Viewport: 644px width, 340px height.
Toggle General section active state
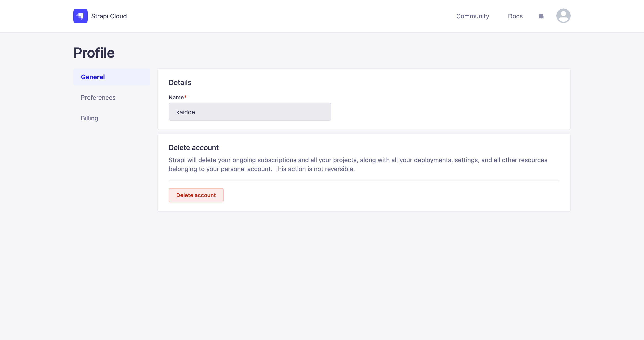tap(112, 77)
